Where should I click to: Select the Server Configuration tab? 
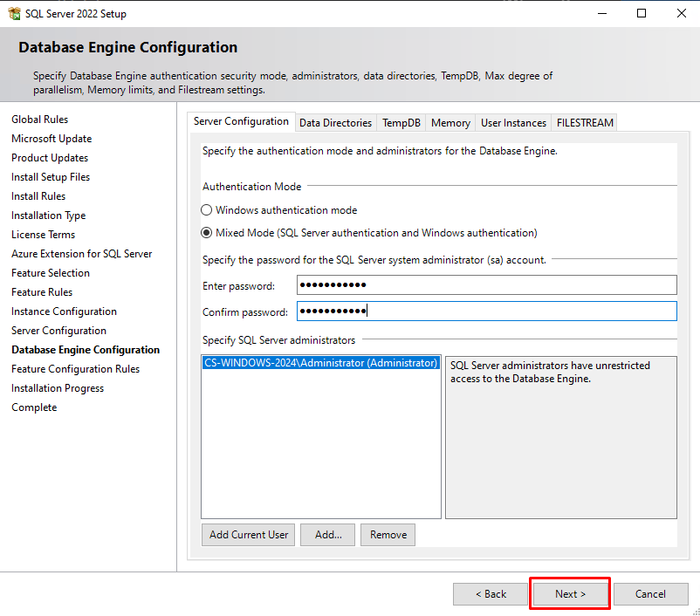point(241,122)
